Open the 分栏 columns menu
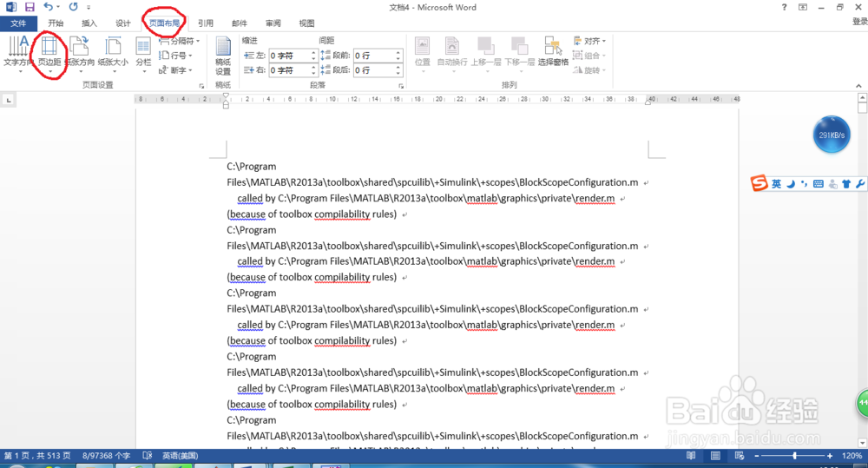 point(143,55)
